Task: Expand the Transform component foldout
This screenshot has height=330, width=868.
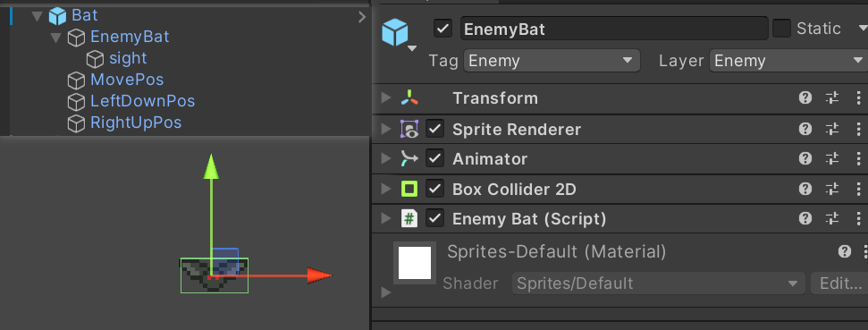Action: 386,98
